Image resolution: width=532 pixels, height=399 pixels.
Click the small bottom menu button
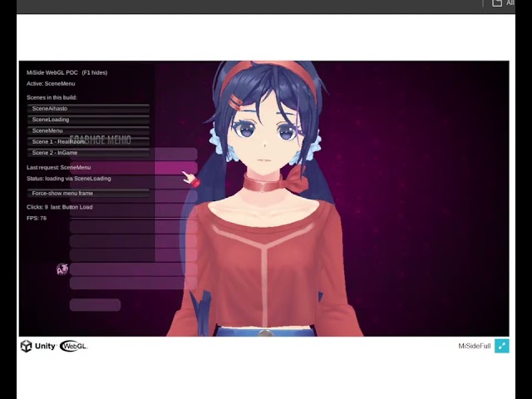click(95, 305)
